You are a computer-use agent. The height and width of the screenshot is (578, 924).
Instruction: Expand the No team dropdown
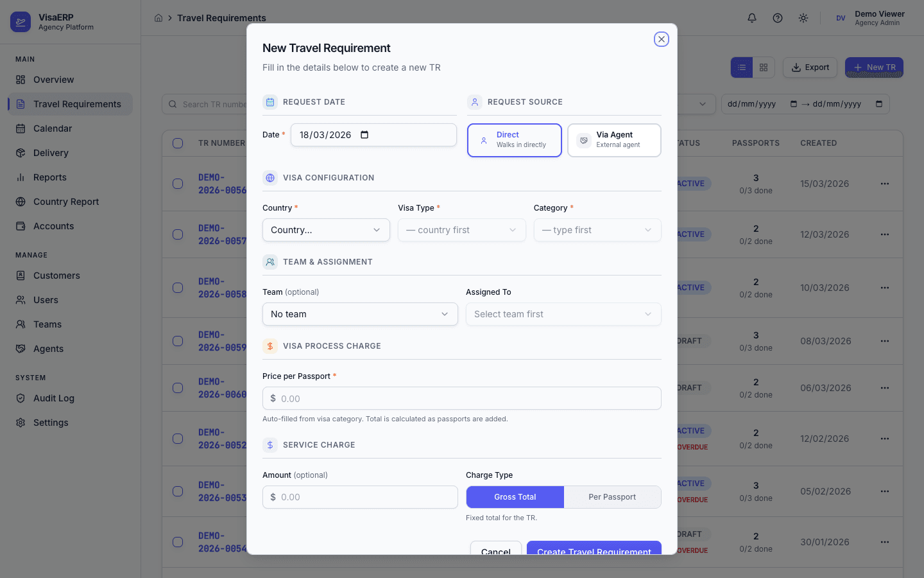click(x=359, y=314)
